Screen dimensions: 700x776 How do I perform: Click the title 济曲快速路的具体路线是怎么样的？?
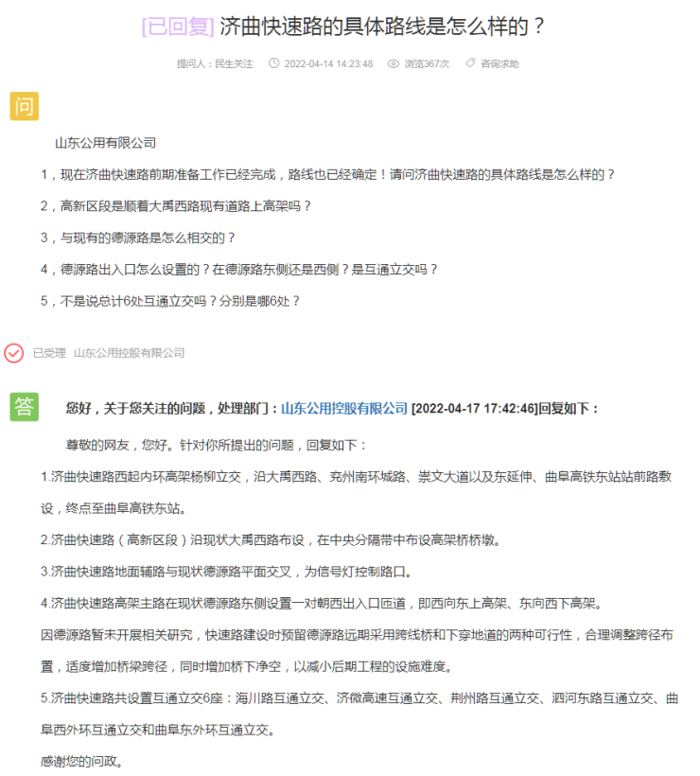[382, 26]
